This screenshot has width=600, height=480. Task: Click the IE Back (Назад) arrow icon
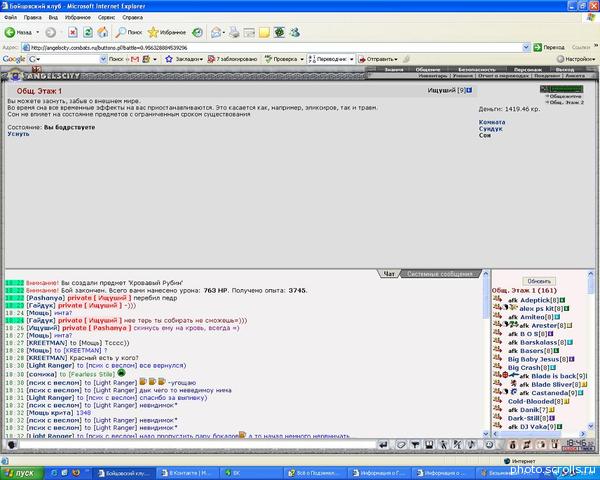point(10,33)
